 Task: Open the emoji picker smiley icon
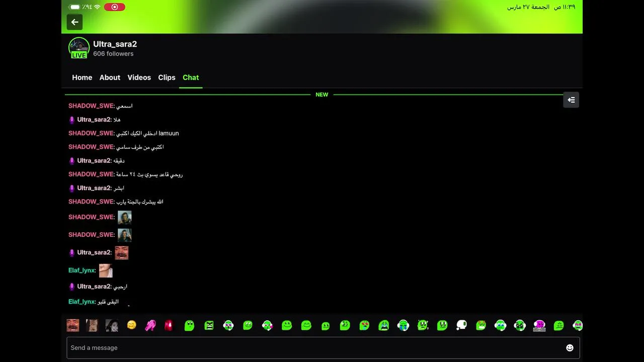coord(570,347)
